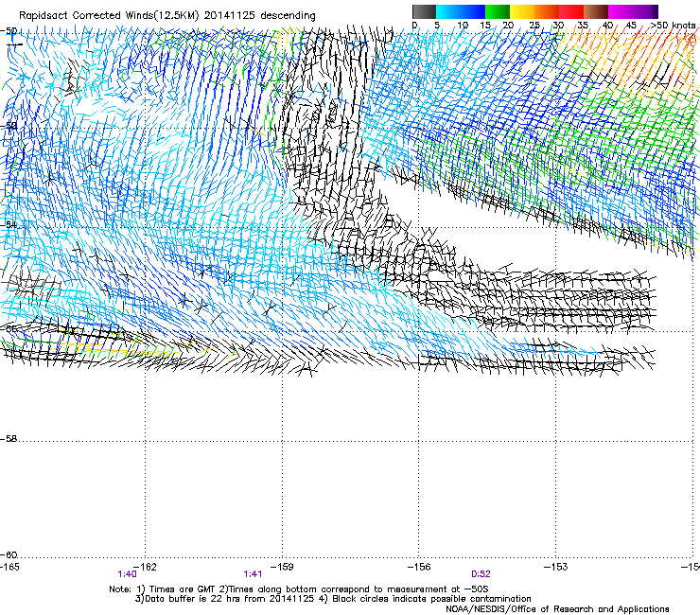The height and width of the screenshot is (615, 700).
Task: Click the '45' legend scale number
Action: pos(631,26)
